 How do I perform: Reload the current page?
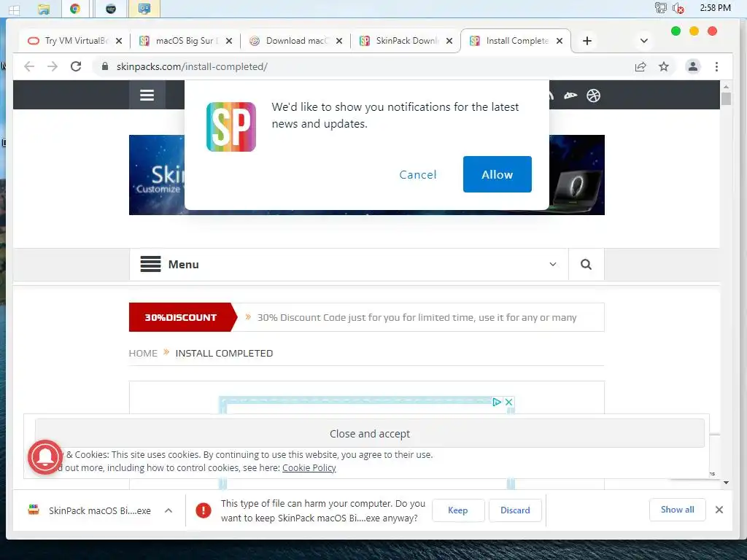[76, 66]
